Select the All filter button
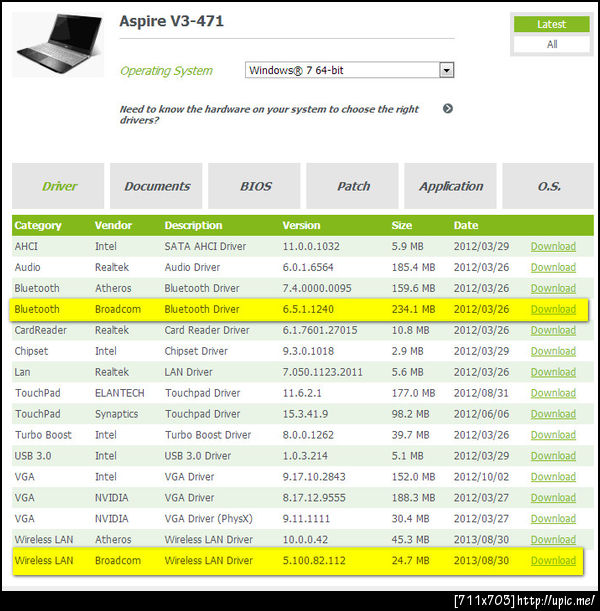 tap(551, 44)
